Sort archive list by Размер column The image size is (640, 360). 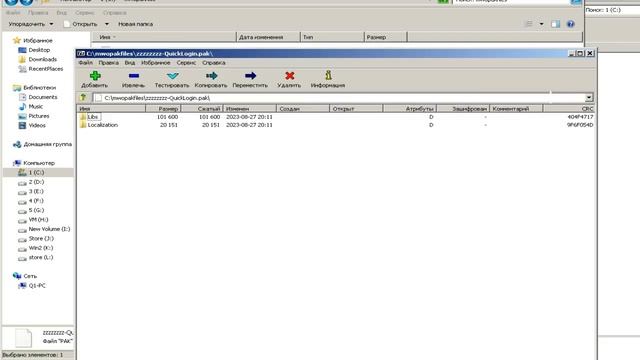(x=163, y=109)
